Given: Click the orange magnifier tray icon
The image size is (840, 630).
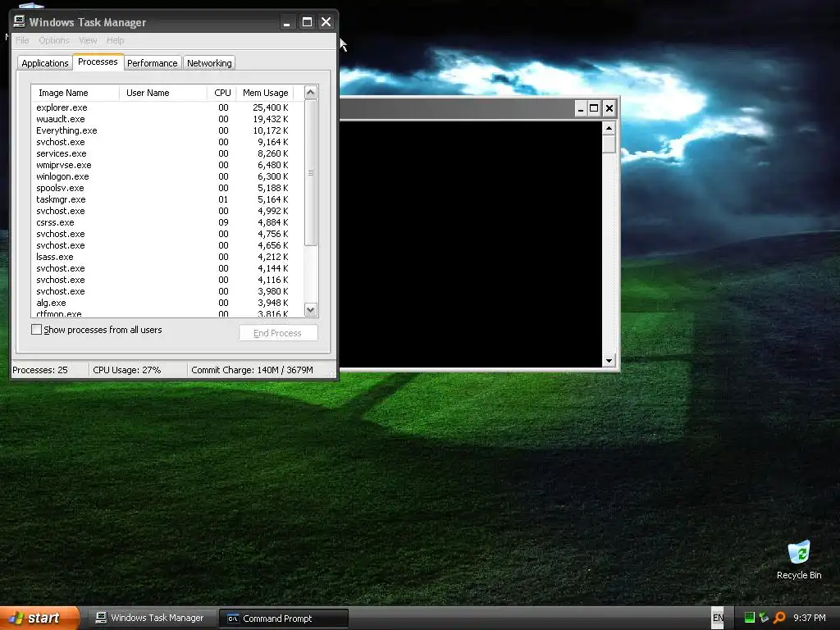Looking at the screenshot, I should pos(779,618).
